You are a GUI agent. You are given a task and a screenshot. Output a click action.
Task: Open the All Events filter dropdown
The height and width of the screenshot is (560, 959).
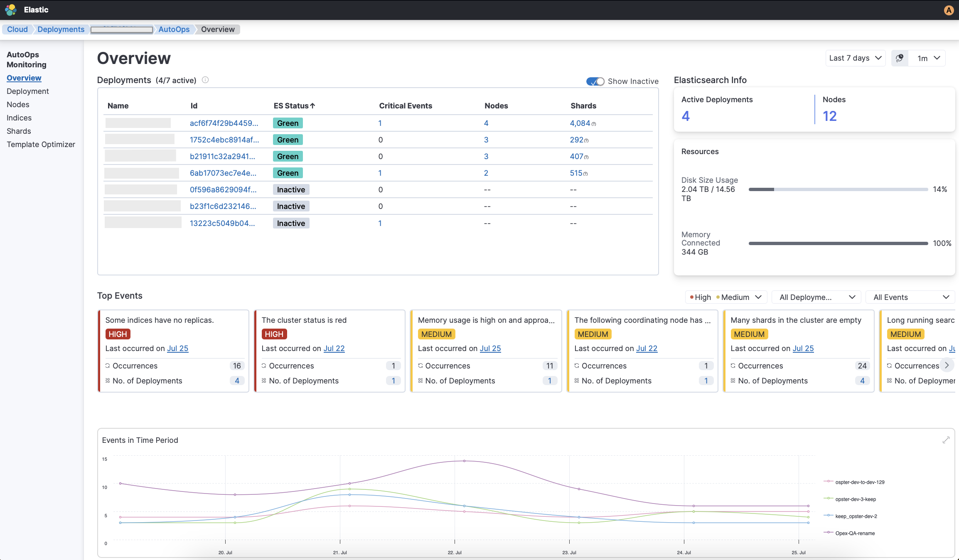point(910,297)
